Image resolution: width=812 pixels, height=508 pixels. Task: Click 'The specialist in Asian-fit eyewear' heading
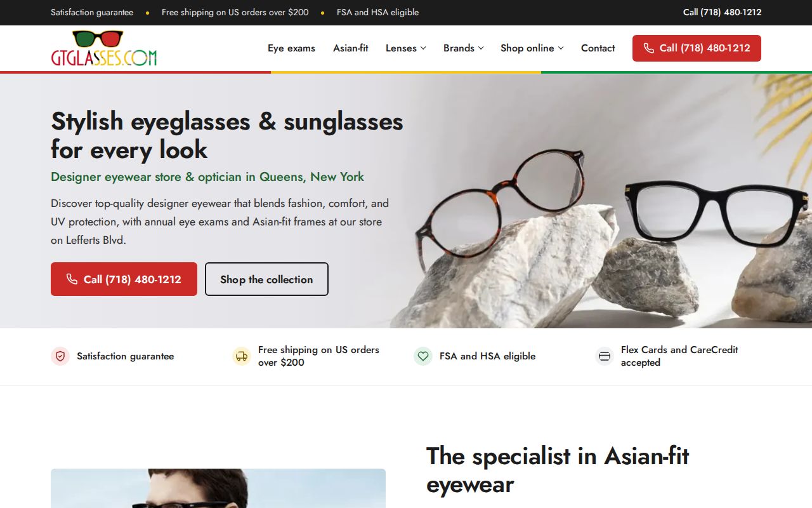click(x=558, y=470)
